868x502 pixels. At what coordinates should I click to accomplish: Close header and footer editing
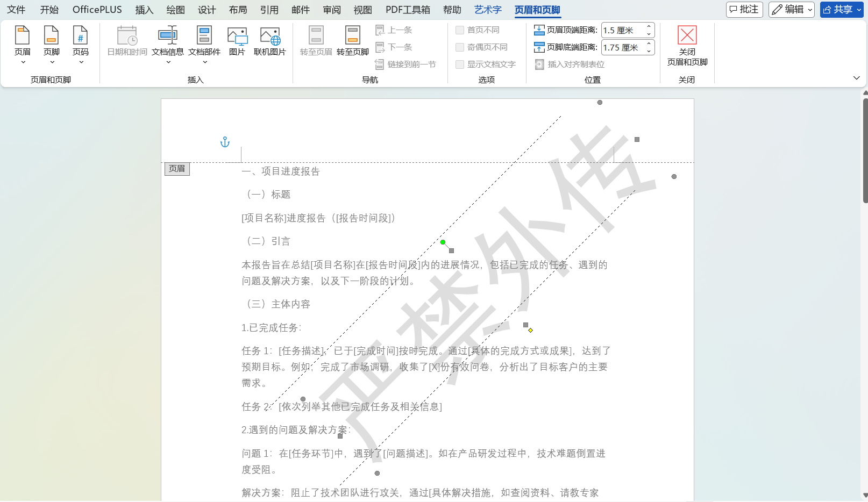pos(687,46)
